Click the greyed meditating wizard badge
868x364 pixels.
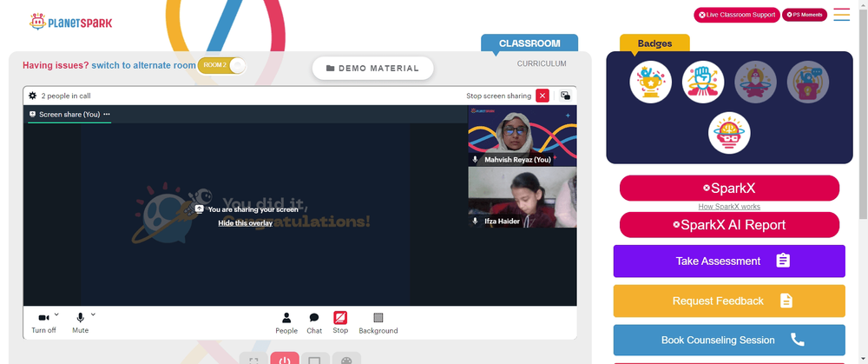pyautogui.click(x=756, y=82)
